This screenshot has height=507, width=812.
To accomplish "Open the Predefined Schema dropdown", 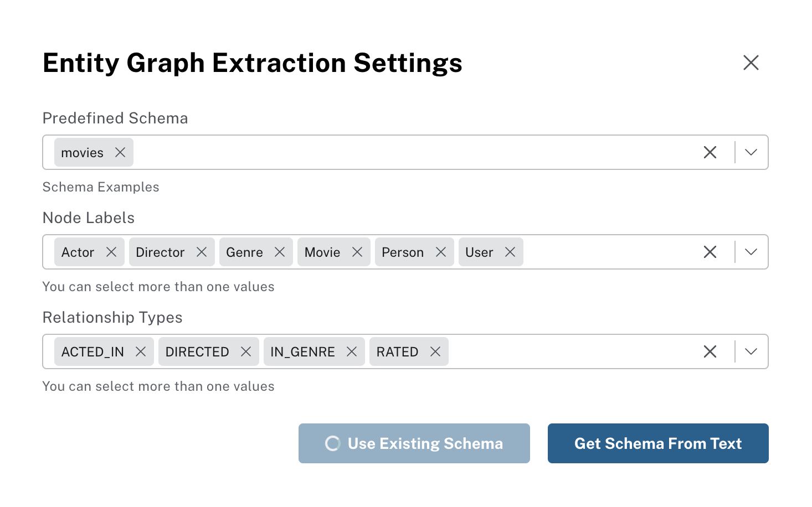I will tap(751, 152).
